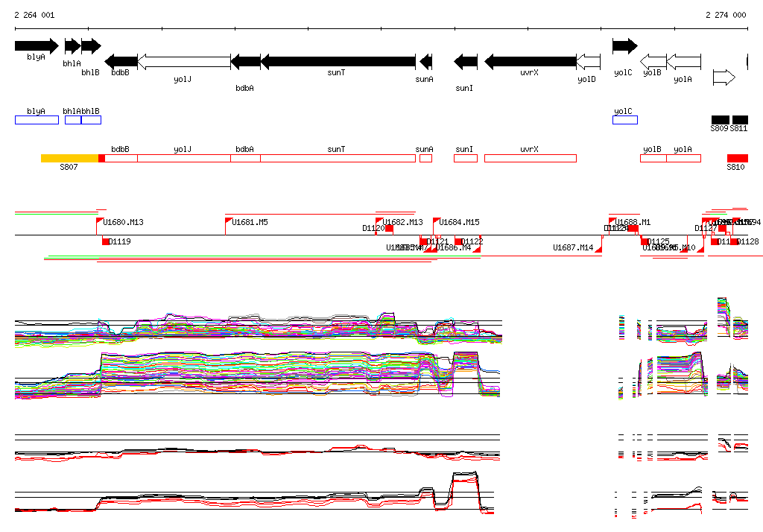The height and width of the screenshot is (532, 763).
Task: Click the U1681.M5 red flag marker
Action: click(x=228, y=221)
